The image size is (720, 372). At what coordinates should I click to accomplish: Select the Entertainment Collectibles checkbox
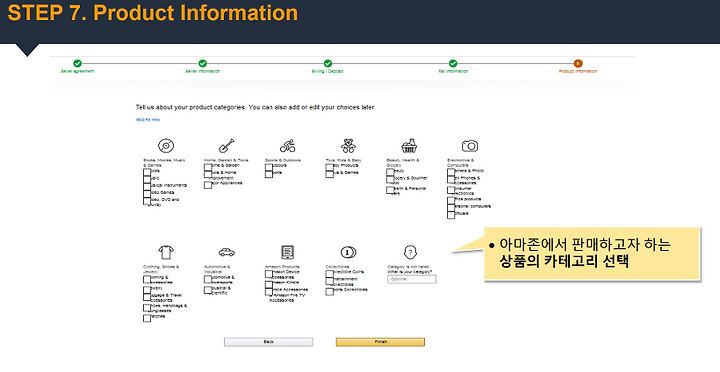pyautogui.click(x=329, y=281)
